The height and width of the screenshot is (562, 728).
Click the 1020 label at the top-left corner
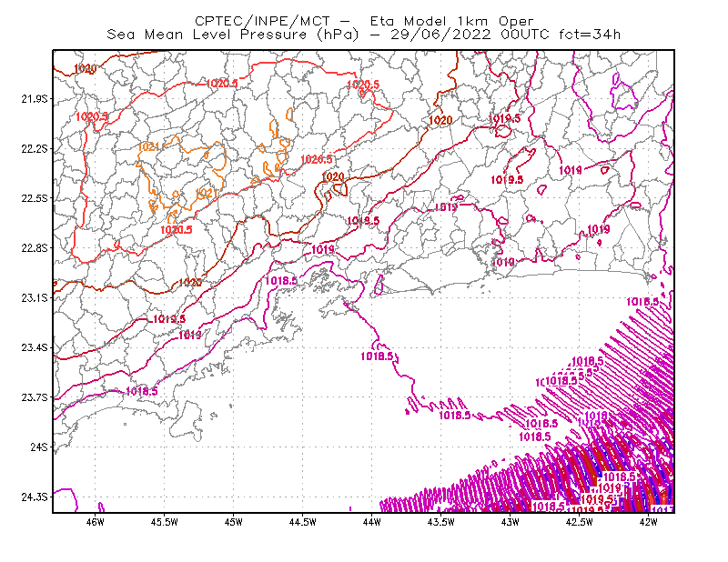click(x=86, y=69)
